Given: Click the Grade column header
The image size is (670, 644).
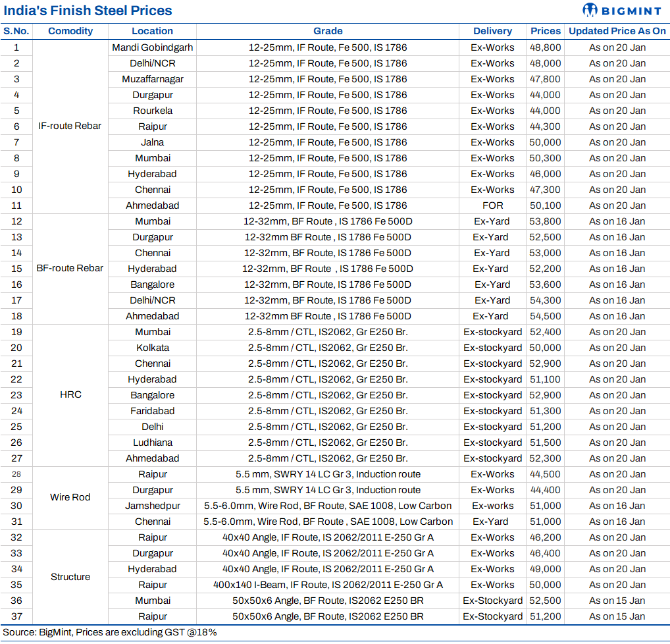Looking at the screenshot, I should pos(328,31).
